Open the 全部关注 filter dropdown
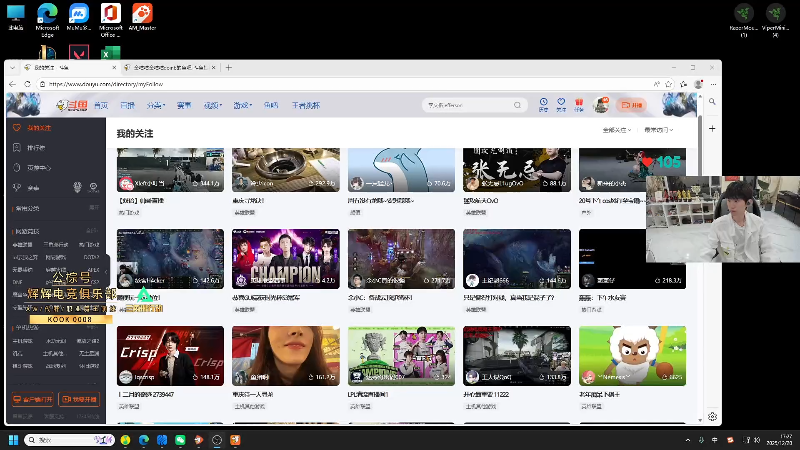 click(616, 130)
